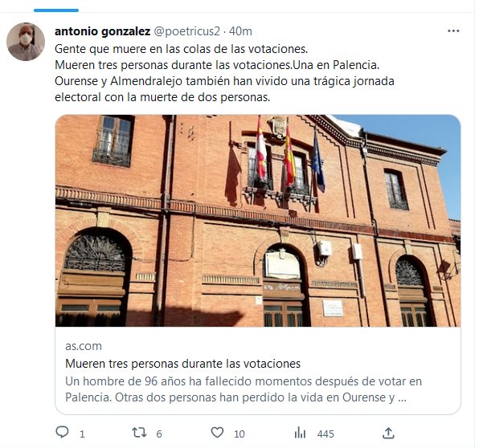Open the brick building preview image

[258, 221]
